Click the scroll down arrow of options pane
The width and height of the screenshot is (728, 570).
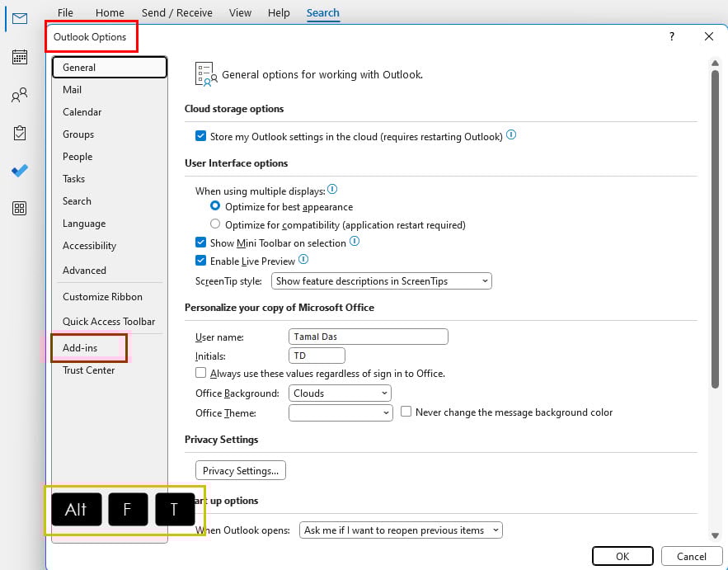coord(715,535)
